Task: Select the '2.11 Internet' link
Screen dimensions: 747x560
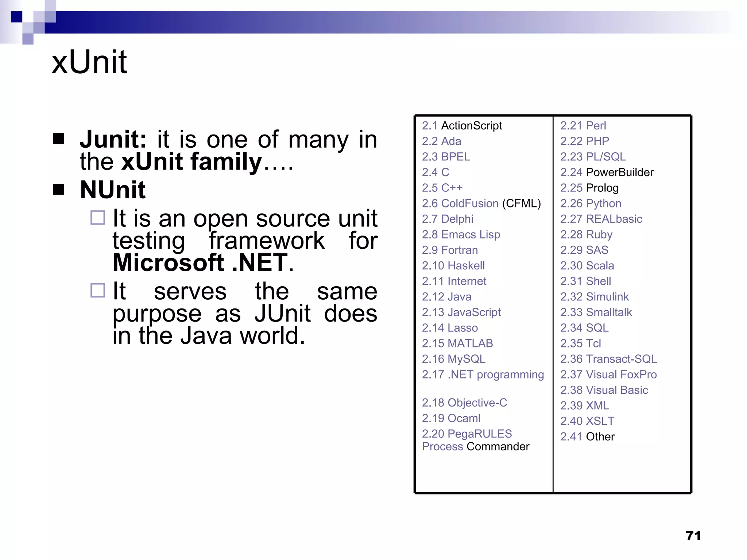Action: pos(454,281)
